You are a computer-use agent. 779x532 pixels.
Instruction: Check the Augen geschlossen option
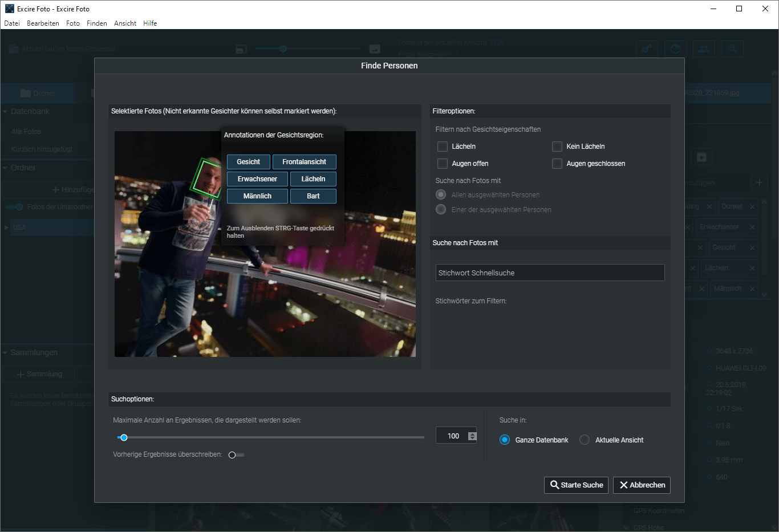click(557, 164)
